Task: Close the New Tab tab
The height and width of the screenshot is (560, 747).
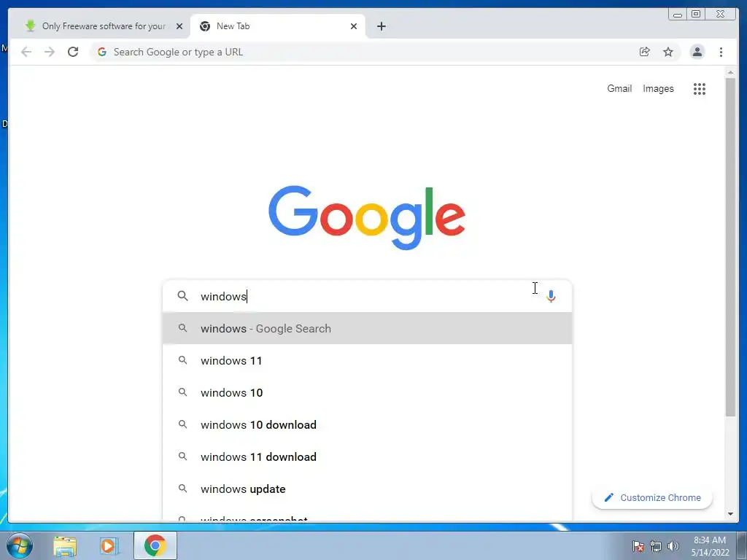Action: pos(354,26)
